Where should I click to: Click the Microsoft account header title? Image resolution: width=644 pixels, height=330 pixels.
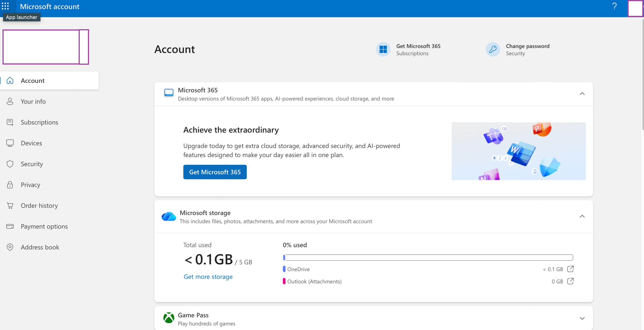pos(49,7)
